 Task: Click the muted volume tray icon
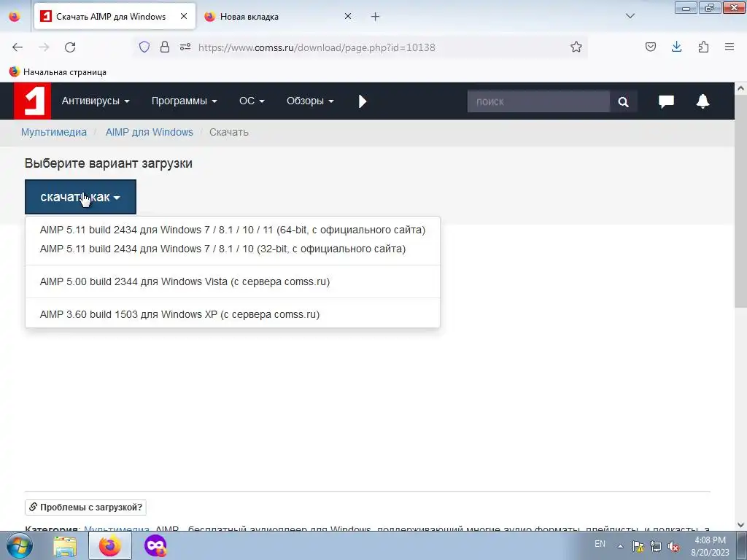tap(673, 547)
